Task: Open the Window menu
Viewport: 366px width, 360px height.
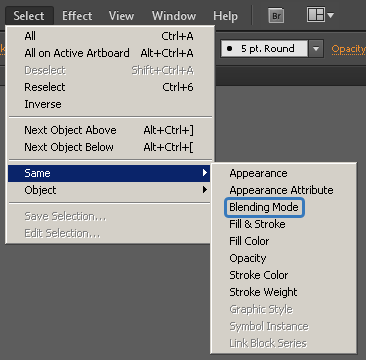Action: click(174, 16)
